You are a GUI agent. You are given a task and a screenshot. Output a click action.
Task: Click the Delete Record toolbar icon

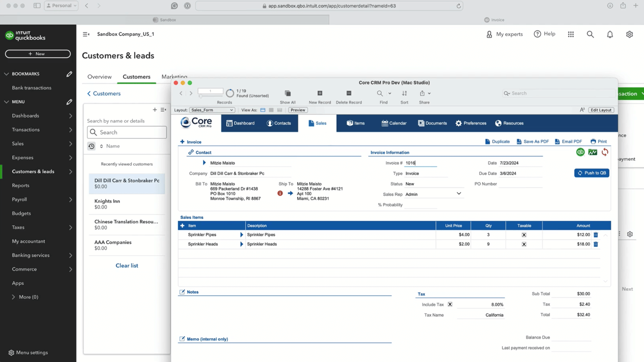pos(348,93)
